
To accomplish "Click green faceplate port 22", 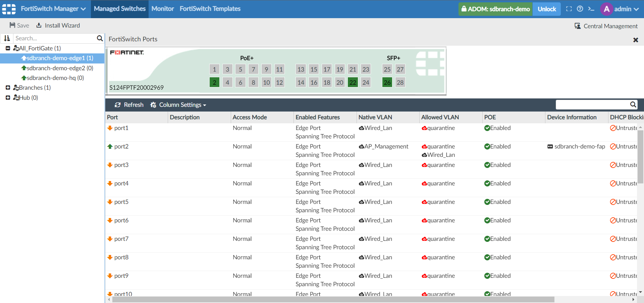I will tap(353, 82).
